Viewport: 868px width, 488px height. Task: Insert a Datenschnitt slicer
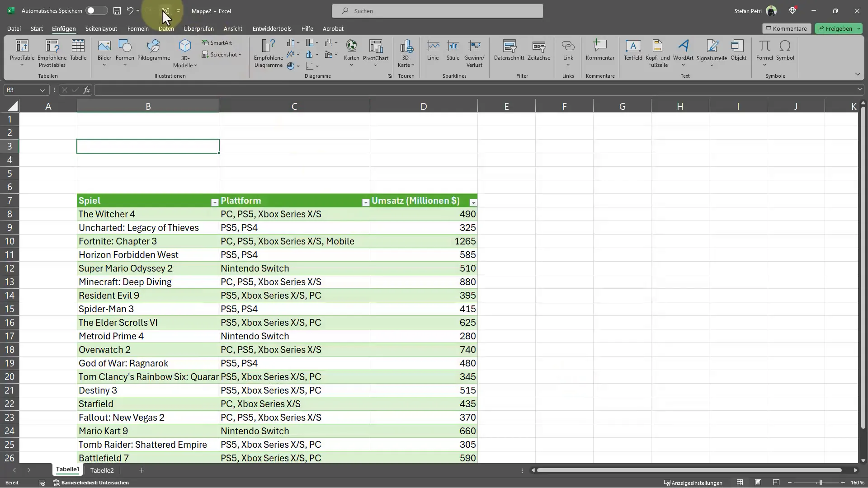[509, 50]
